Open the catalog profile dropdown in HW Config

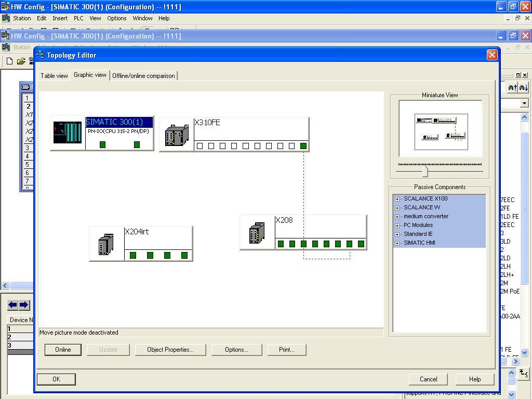pos(524,103)
